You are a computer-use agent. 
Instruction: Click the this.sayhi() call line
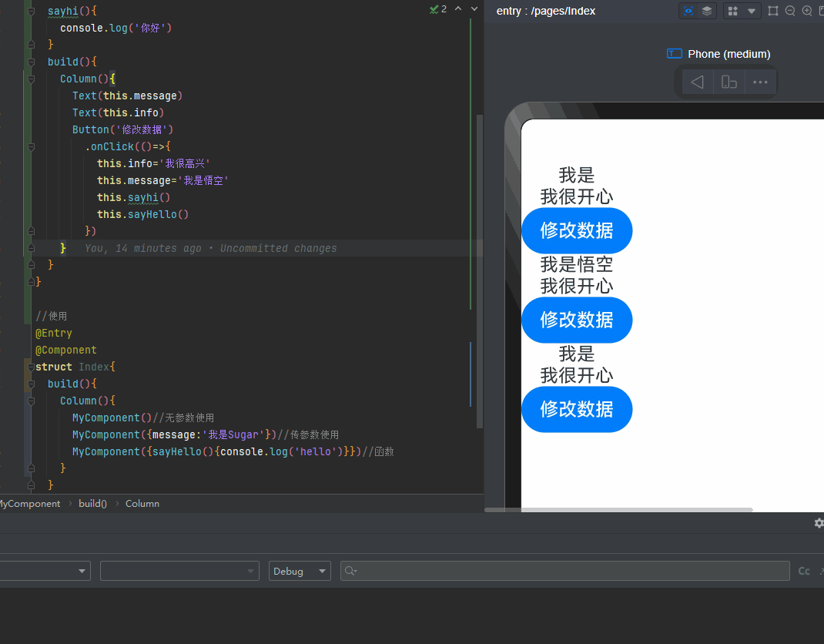tap(133, 197)
